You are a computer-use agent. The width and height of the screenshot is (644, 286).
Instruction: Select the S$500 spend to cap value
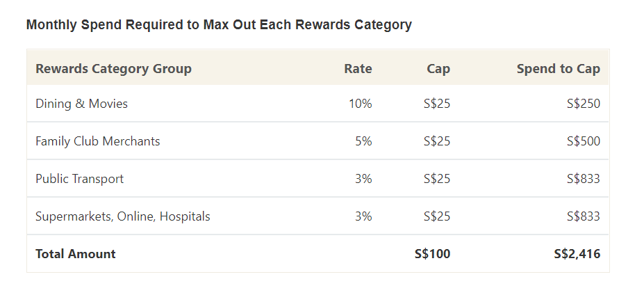click(583, 141)
